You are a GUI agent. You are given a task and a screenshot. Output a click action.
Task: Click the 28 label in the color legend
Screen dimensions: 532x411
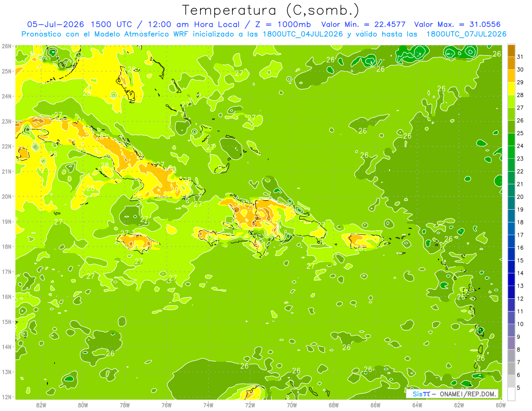tap(520, 95)
